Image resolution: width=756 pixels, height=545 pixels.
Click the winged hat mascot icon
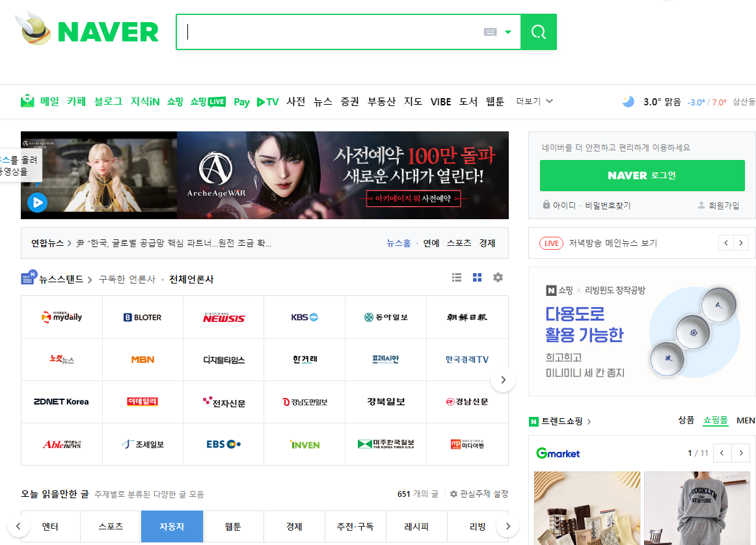[x=33, y=28]
